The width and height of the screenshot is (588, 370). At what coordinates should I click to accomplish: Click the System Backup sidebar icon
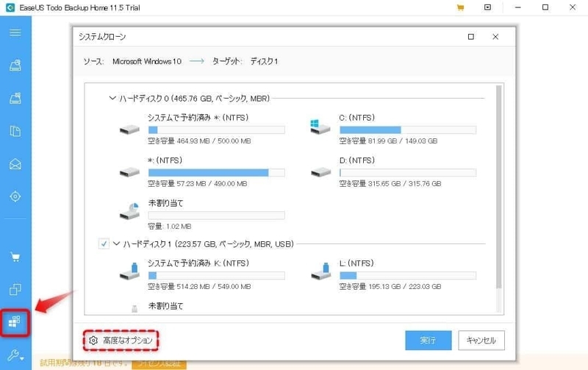15,99
